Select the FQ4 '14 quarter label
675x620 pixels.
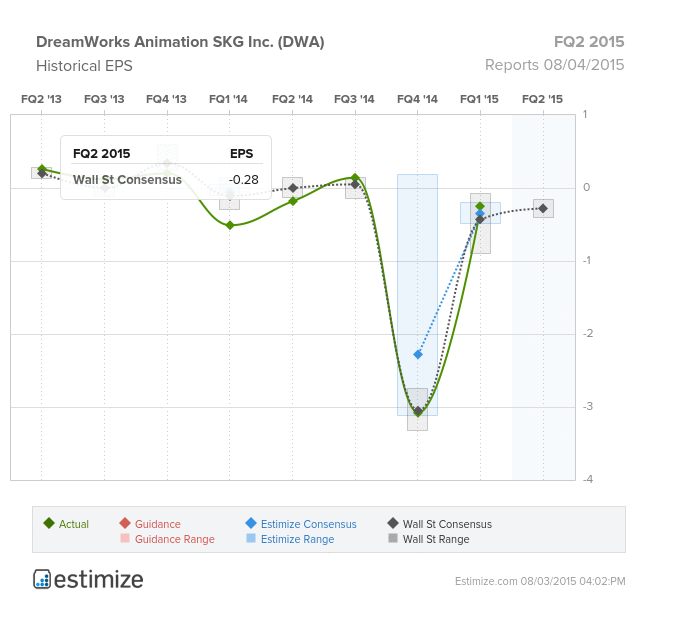click(417, 99)
